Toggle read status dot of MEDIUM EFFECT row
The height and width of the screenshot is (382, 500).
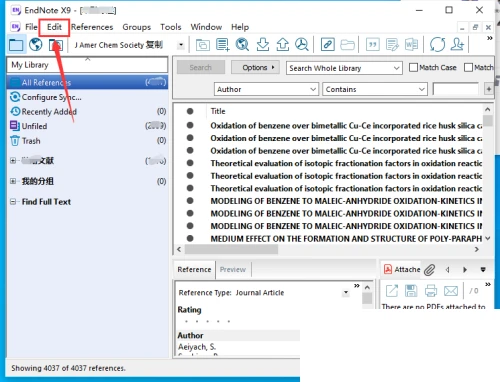(190, 238)
